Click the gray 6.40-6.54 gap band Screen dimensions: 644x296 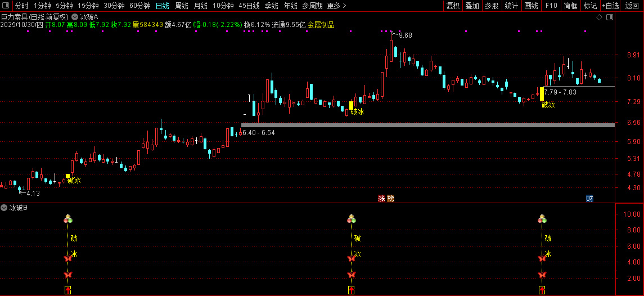(x=428, y=125)
